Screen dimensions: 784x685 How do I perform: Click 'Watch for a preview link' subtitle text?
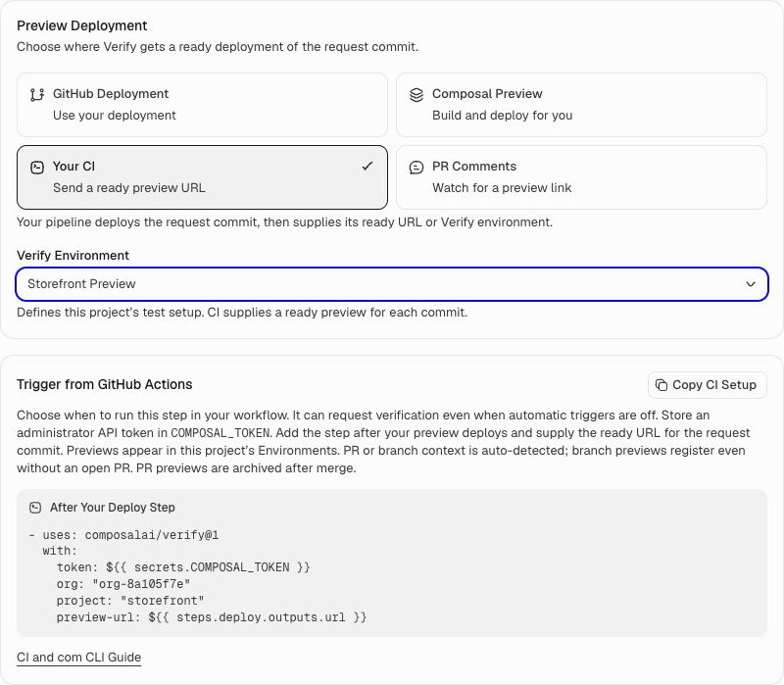[x=502, y=188]
